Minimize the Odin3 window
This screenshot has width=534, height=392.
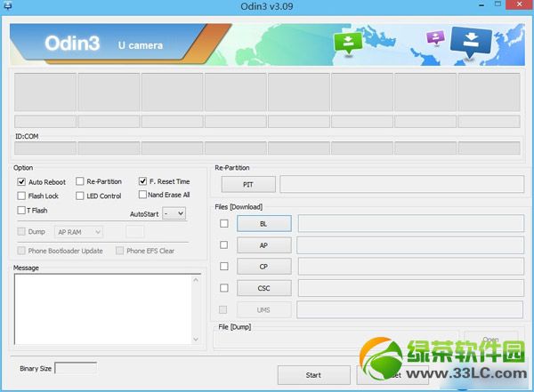point(481,5)
